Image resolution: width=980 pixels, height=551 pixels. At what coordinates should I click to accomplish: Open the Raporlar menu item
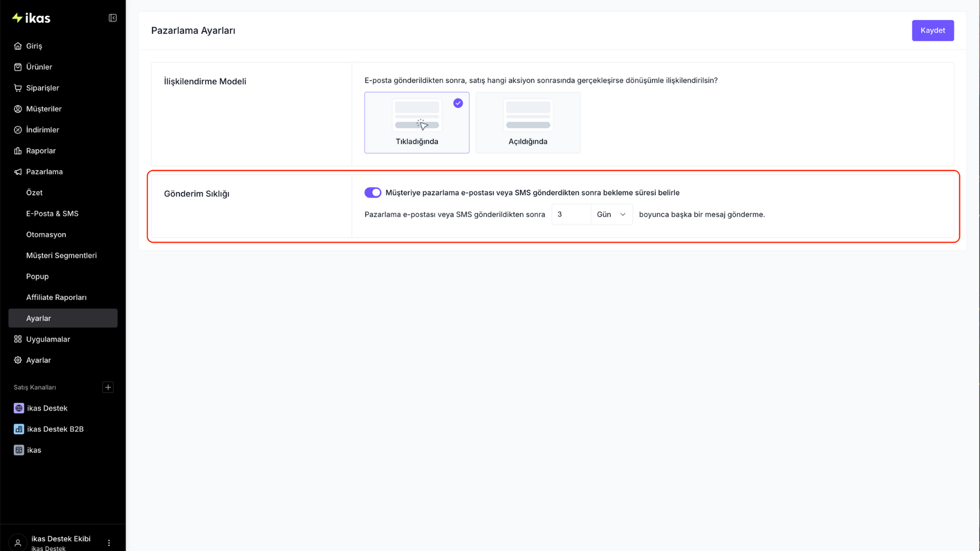tap(63, 151)
